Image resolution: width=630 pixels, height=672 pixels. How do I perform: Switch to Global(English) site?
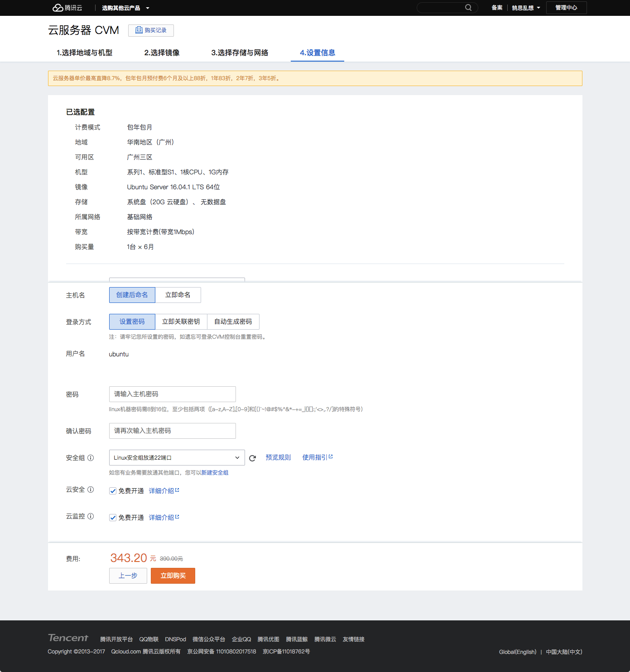(x=518, y=652)
